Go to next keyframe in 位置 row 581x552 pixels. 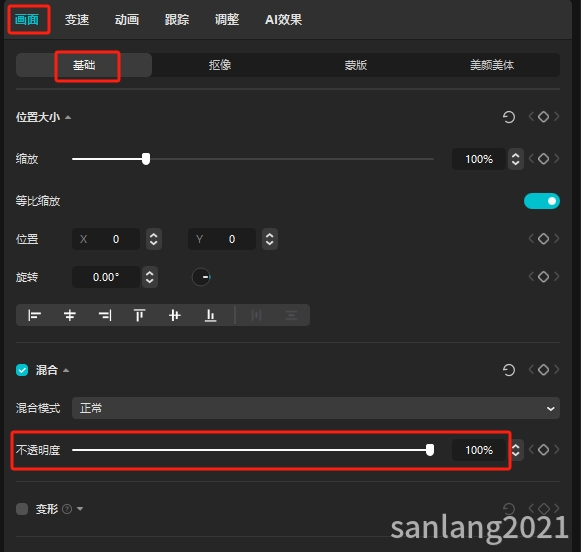(x=557, y=239)
